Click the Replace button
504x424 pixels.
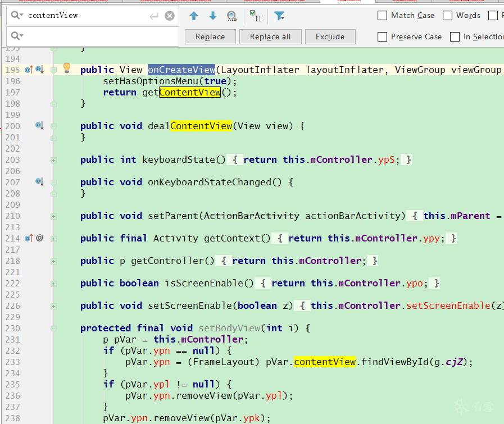pos(210,37)
